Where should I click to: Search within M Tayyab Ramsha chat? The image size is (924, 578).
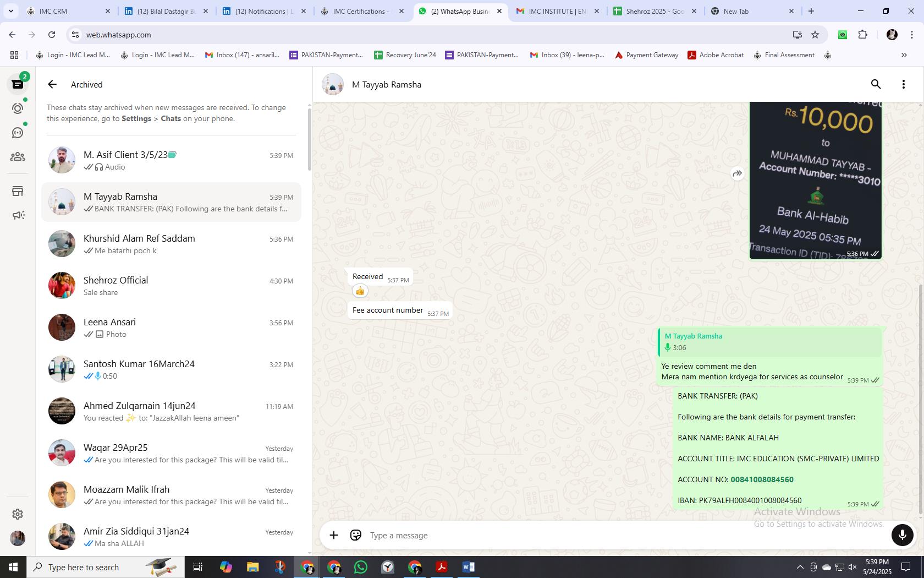(876, 84)
